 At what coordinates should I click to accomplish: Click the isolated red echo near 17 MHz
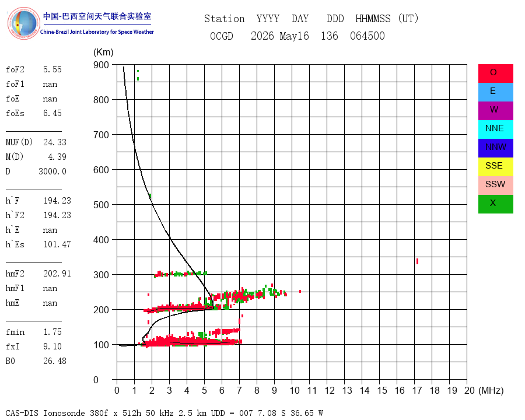tap(417, 261)
